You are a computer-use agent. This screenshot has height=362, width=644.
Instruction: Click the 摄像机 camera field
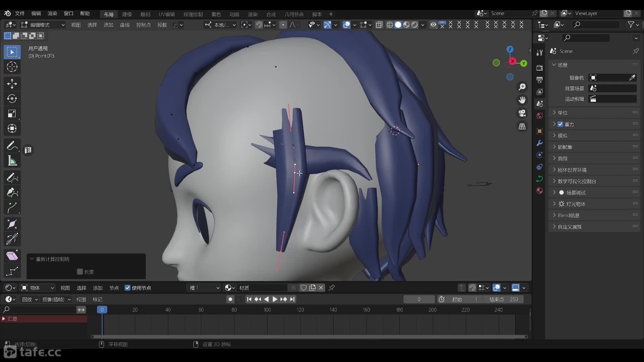(612, 78)
